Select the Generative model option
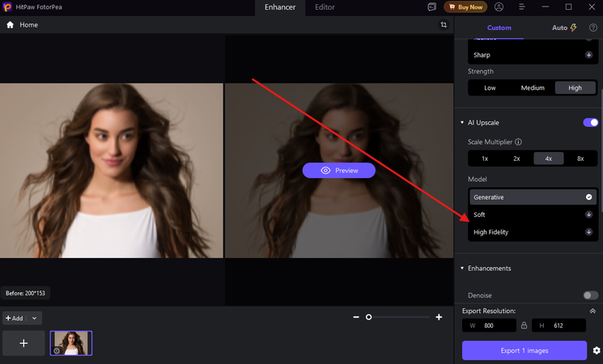 pyautogui.click(x=533, y=197)
